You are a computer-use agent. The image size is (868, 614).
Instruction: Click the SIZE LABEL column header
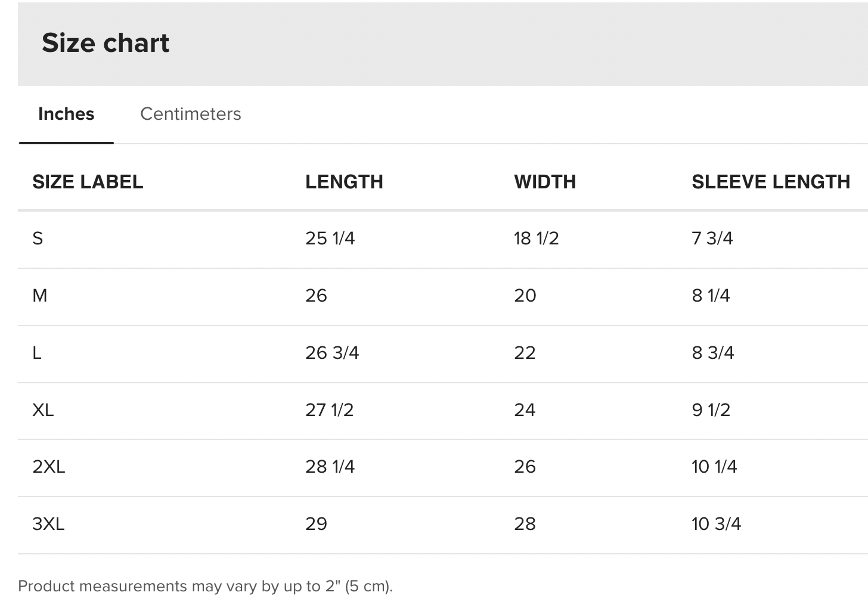pyautogui.click(x=88, y=182)
